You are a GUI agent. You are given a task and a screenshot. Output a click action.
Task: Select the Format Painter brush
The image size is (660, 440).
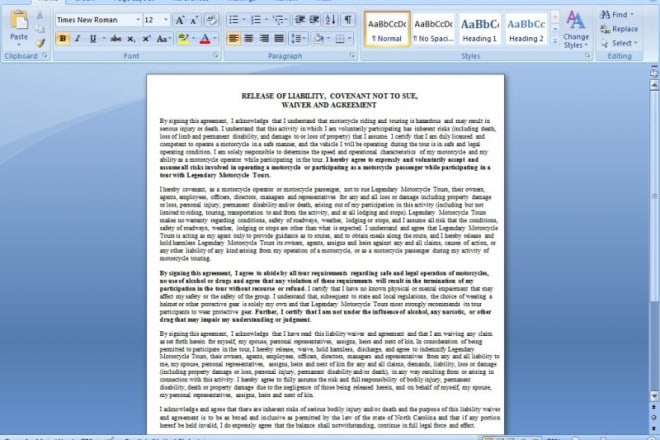(40, 43)
